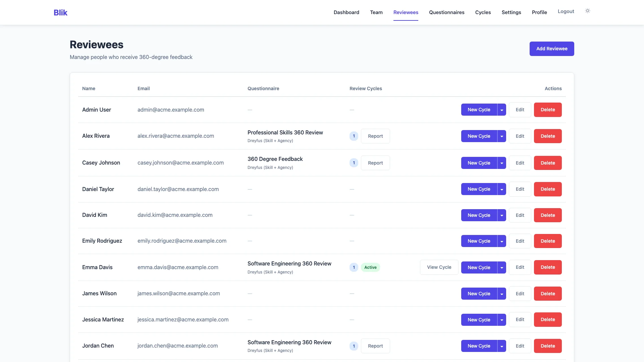Click the Active status badge for Emma Davis
Image resolution: width=644 pixels, height=362 pixels.
(370, 267)
